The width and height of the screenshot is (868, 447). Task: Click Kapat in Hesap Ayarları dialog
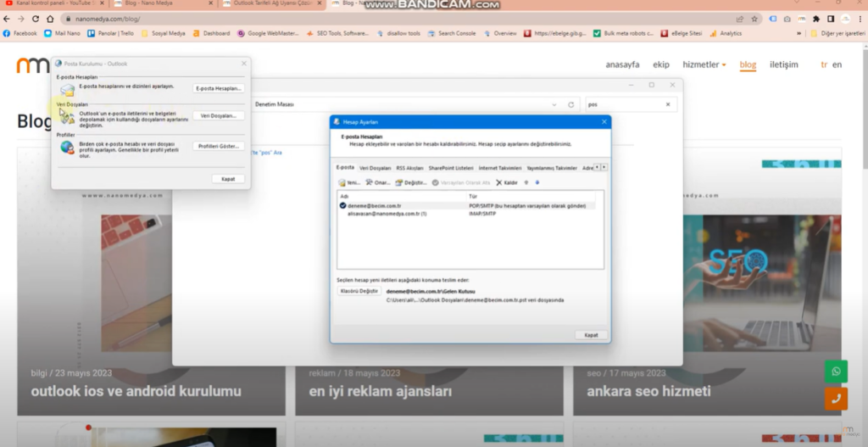pyautogui.click(x=591, y=335)
